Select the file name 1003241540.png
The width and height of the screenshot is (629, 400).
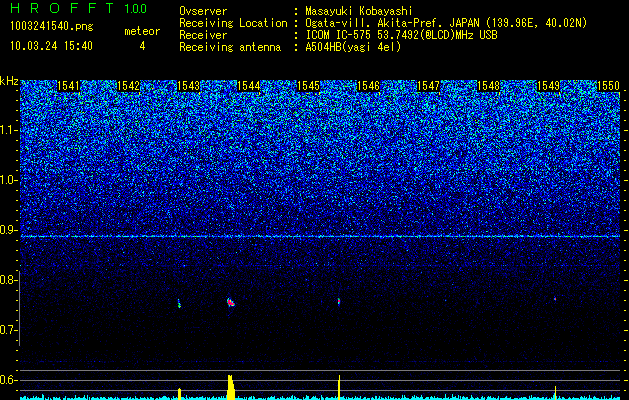[x=52, y=27]
